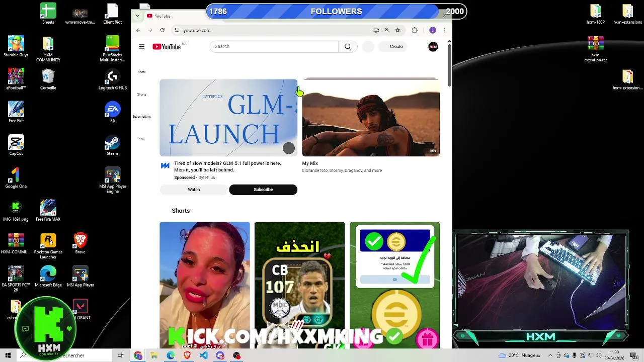Expand the system tray hidden icons chevron
This screenshot has height=362, width=644.
pos(550,355)
